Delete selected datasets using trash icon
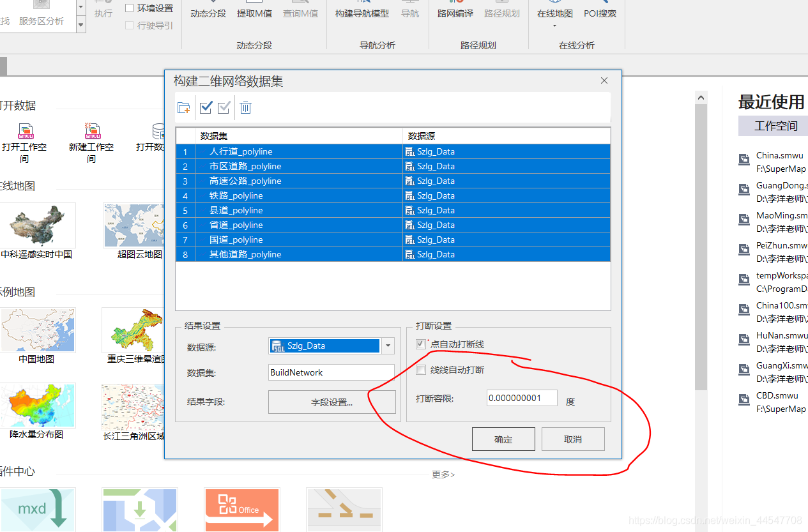 click(x=245, y=107)
